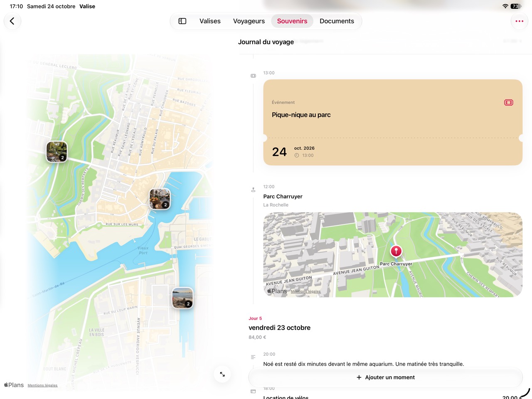The height and width of the screenshot is (399, 532).
Task: Check the Wi-Fi status icon
Action: click(505, 6)
